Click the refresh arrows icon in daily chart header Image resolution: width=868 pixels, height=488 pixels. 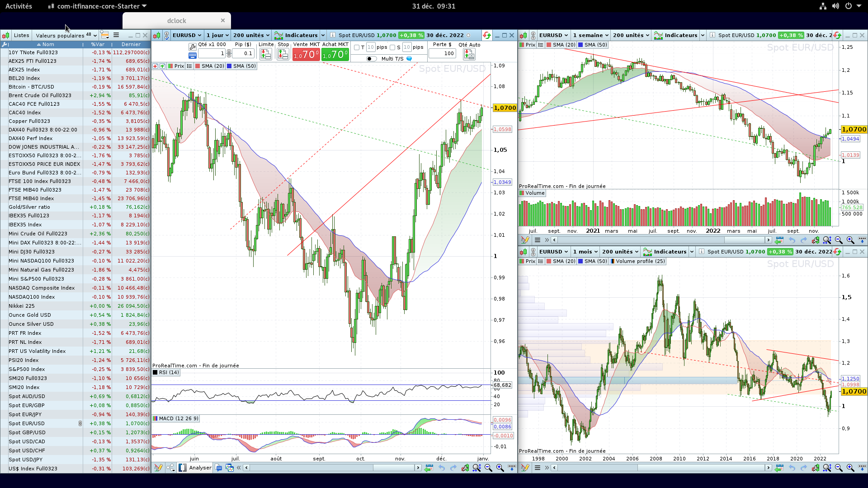point(486,35)
